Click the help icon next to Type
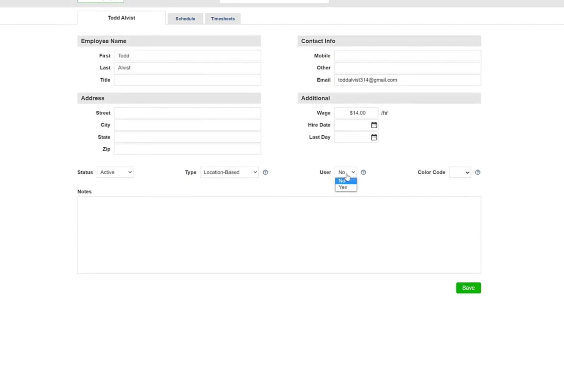 tap(265, 172)
